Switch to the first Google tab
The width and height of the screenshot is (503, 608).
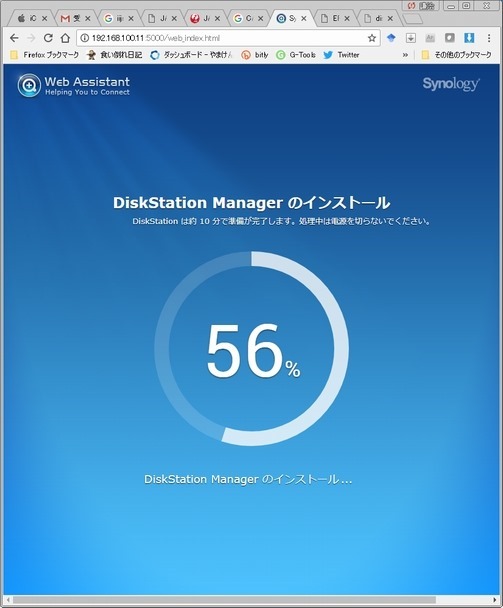tap(118, 18)
